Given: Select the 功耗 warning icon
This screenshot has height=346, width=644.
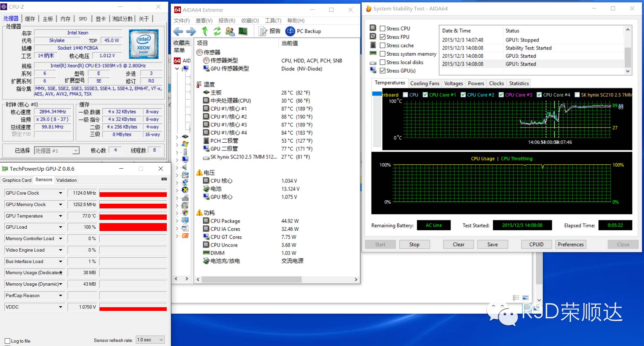Looking at the screenshot, I should pos(200,213).
